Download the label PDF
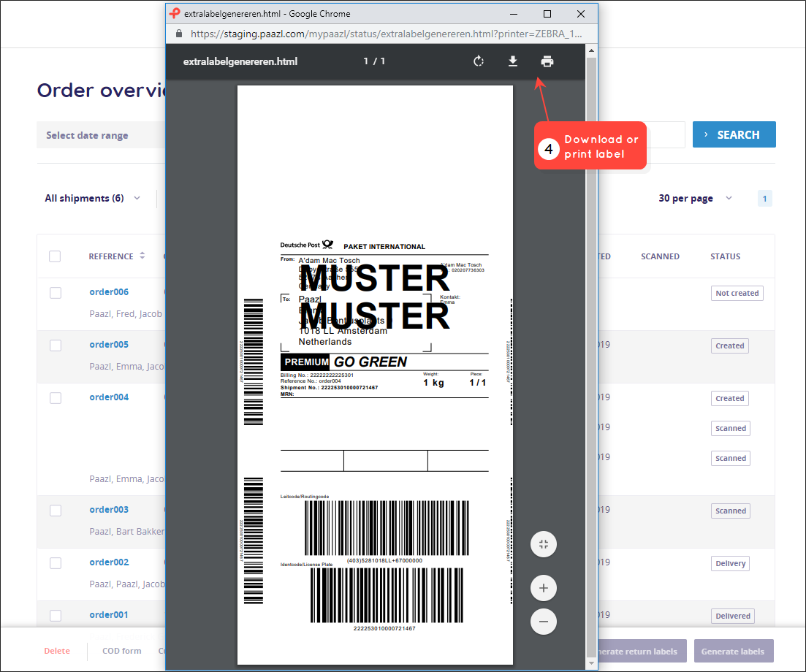The width and height of the screenshot is (806, 672). point(512,61)
